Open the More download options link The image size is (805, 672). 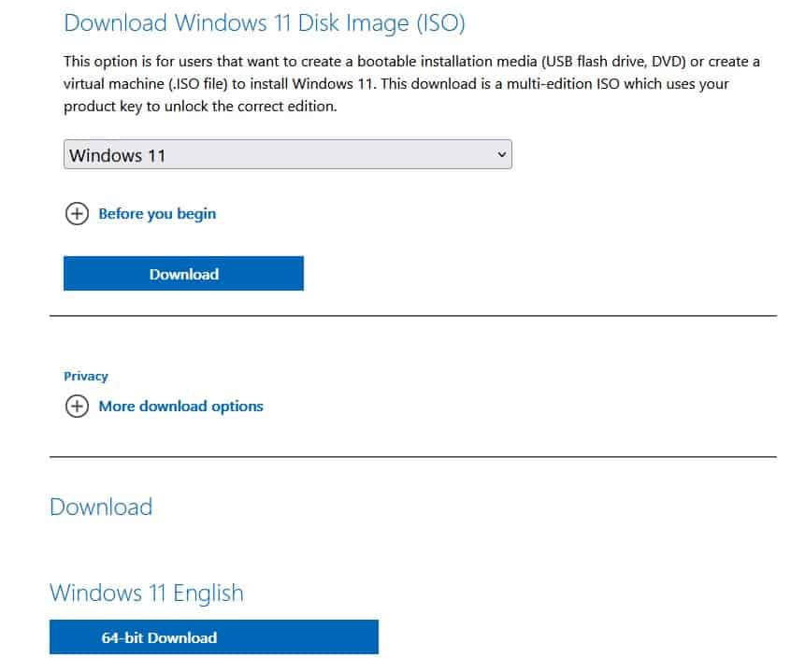[180, 406]
